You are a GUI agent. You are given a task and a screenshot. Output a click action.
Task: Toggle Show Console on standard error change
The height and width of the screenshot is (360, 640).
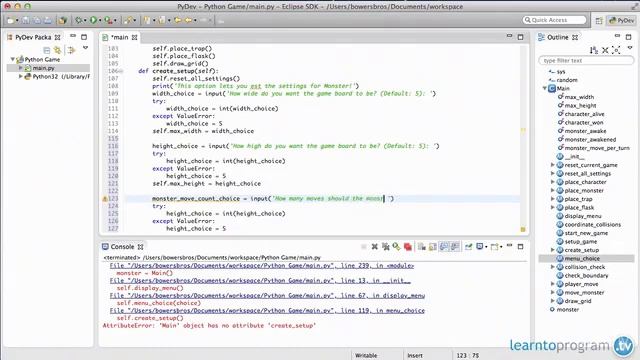[x=455, y=247]
